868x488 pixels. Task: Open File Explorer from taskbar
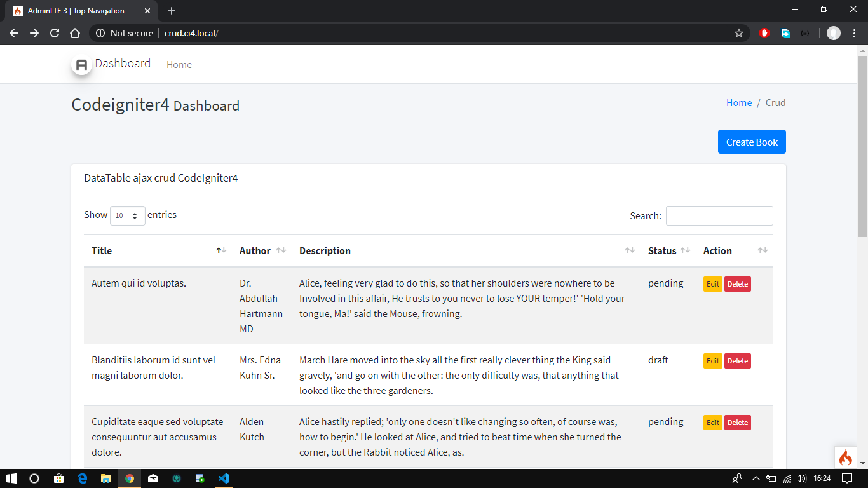click(105, 478)
